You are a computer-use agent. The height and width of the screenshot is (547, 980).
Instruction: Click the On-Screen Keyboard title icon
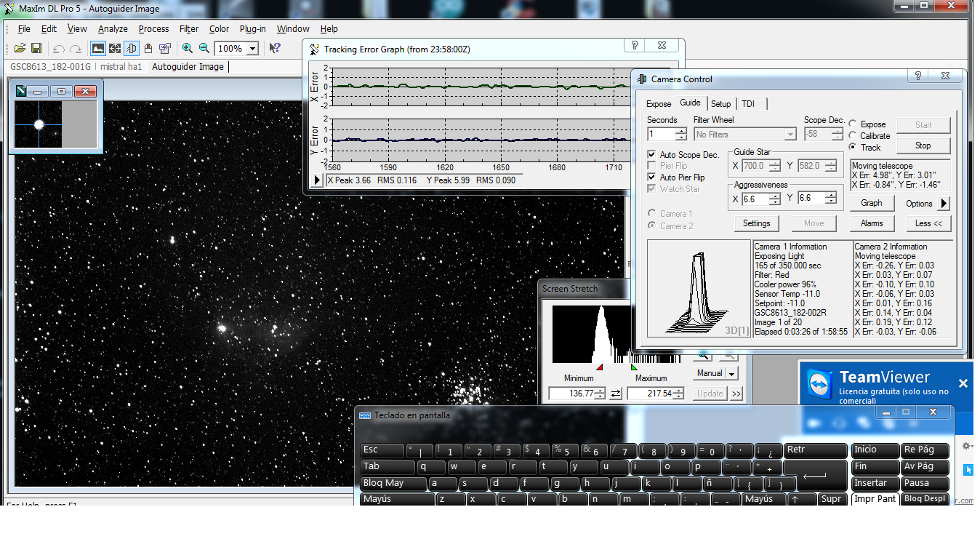point(365,415)
